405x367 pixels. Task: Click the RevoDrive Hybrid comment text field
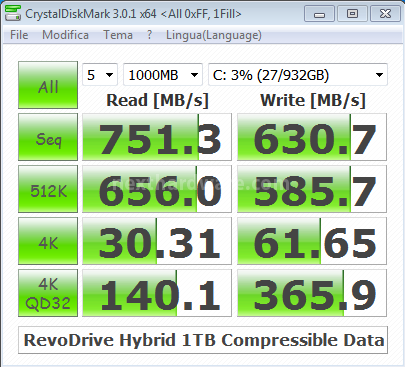(x=203, y=340)
